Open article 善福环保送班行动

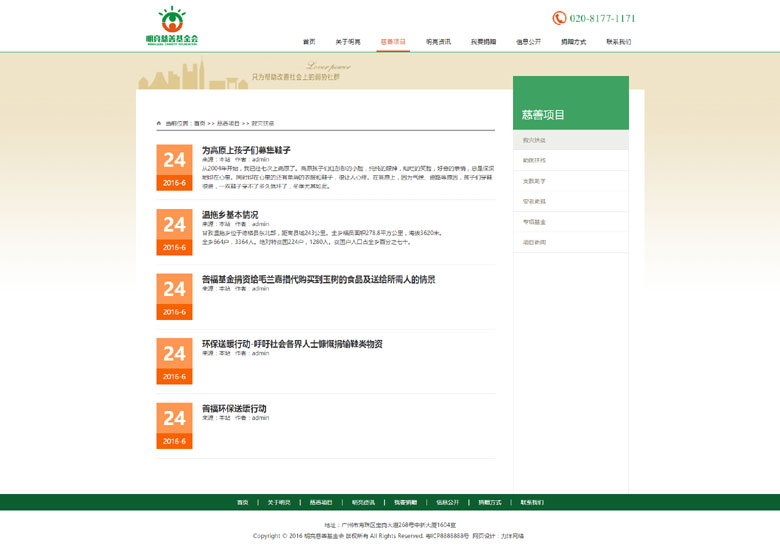tap(234, 408)
